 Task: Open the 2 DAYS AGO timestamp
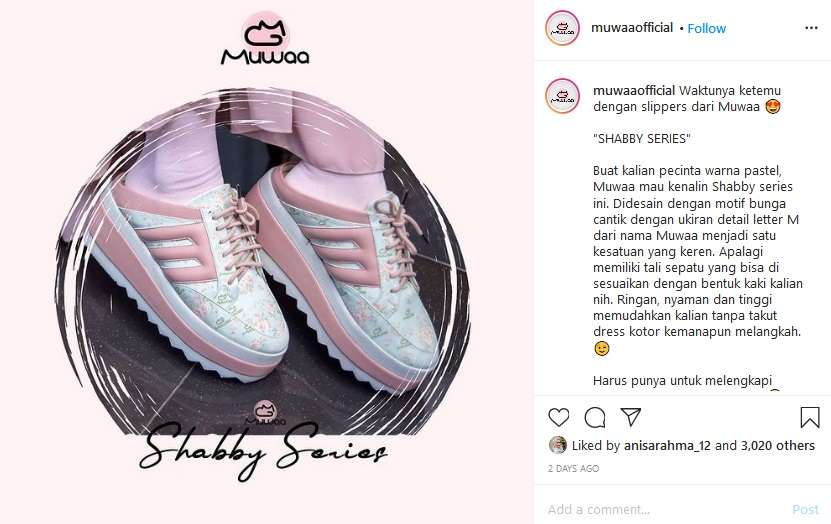573,468
